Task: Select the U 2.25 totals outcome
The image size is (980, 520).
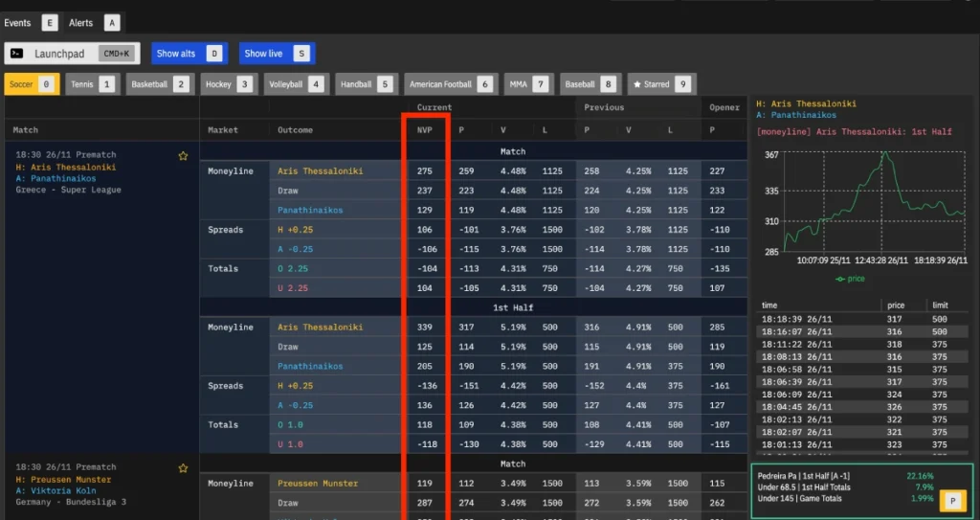Action: click(293, 288)
